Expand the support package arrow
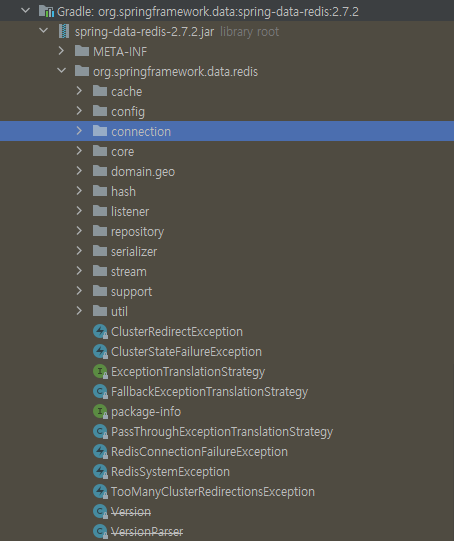Screen dimensions: 454x541 79,291
